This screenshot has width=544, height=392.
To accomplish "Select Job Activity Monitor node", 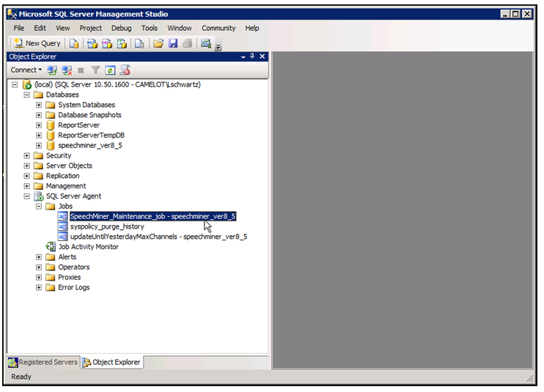I will coord(89,247).
